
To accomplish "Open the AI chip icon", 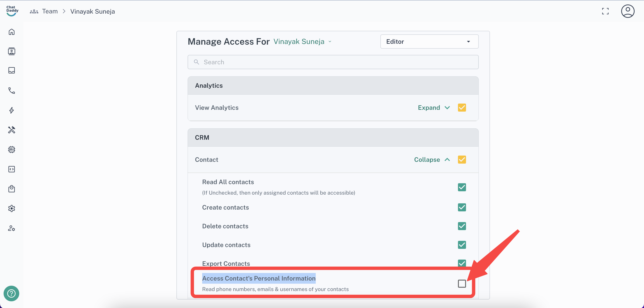I will [x=11, y=150].
